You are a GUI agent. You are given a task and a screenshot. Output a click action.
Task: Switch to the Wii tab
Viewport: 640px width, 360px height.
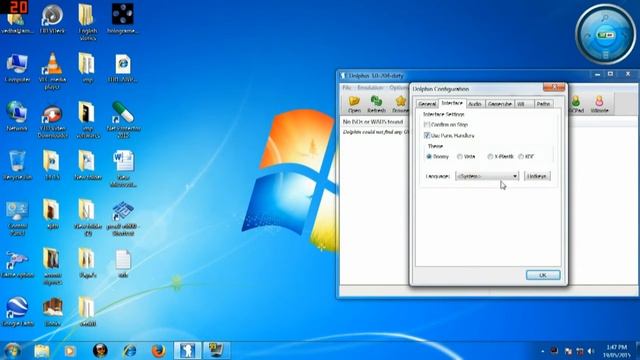coord(524,104)
